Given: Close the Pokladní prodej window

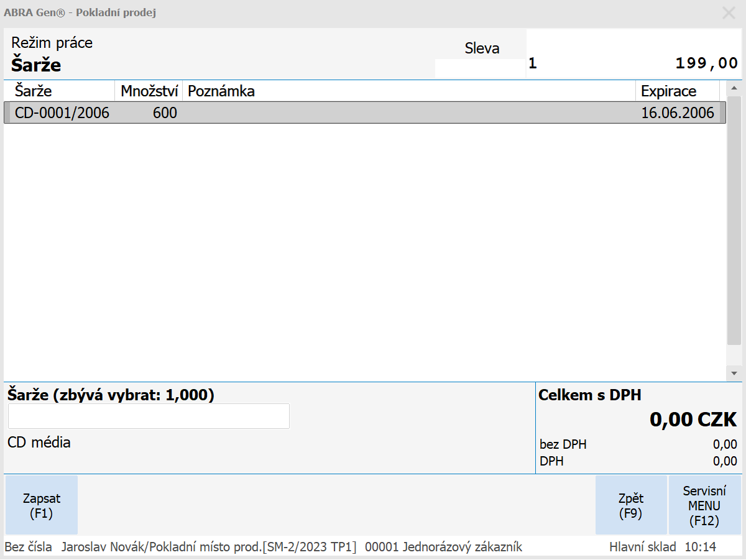Looking at the screenshot, I should point(729,12).
